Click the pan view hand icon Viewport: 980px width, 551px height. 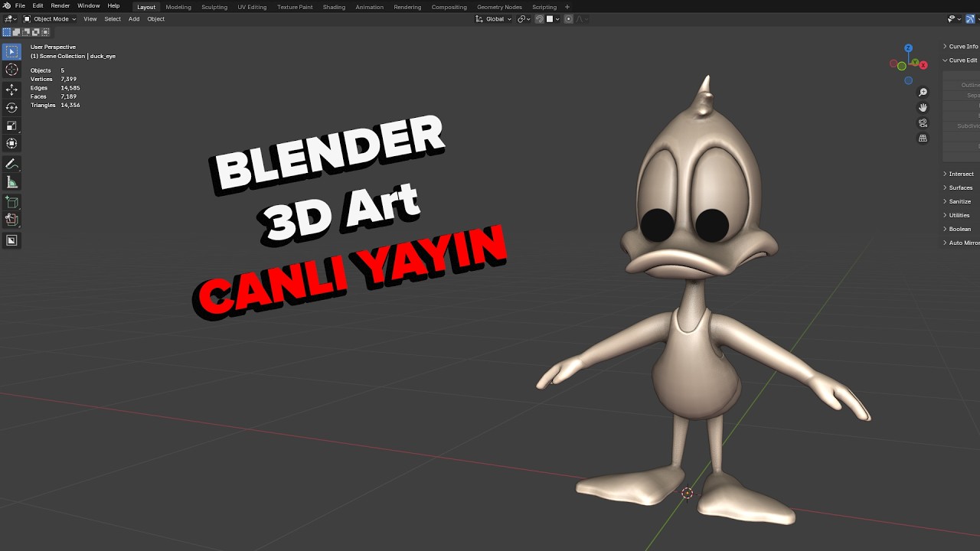coord(923,108)
